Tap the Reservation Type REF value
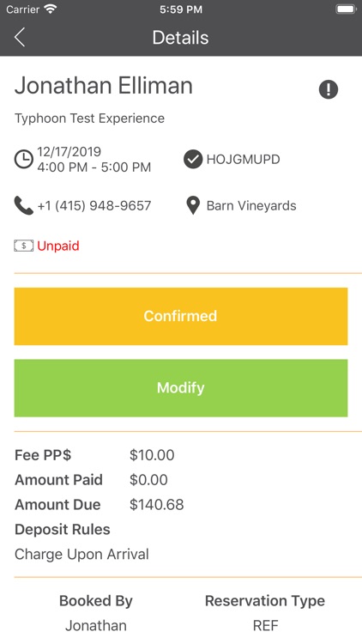The image size is (362, 644). [x=265, y=626]
